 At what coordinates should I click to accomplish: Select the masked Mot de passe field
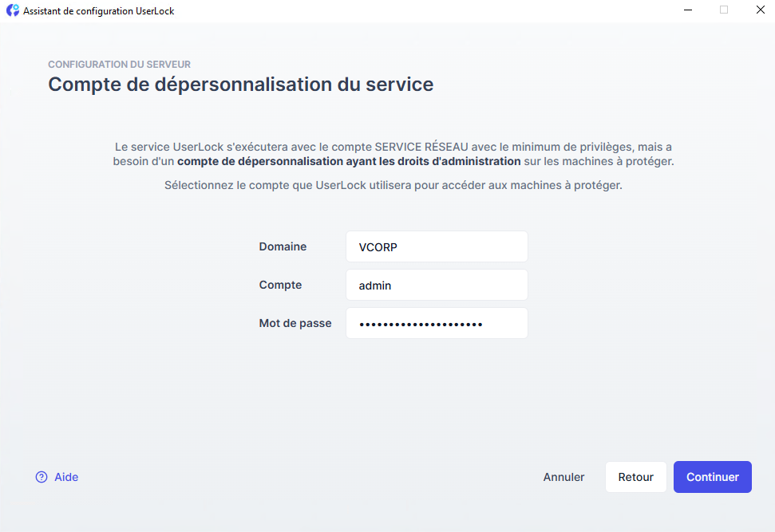(437, 324)
